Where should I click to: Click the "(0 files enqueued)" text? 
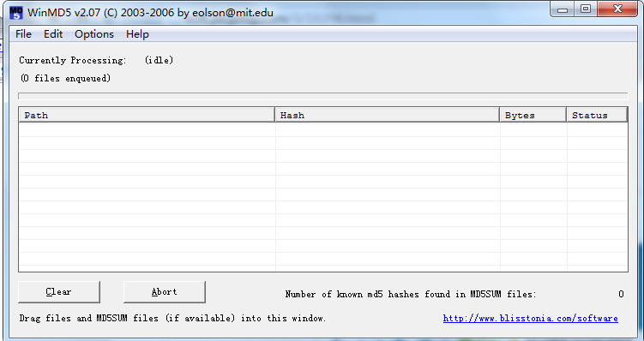click(x=66, y=78)
